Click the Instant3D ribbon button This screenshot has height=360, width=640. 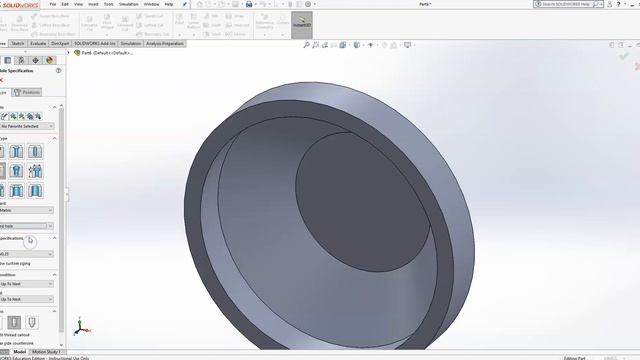coord(302,25)
